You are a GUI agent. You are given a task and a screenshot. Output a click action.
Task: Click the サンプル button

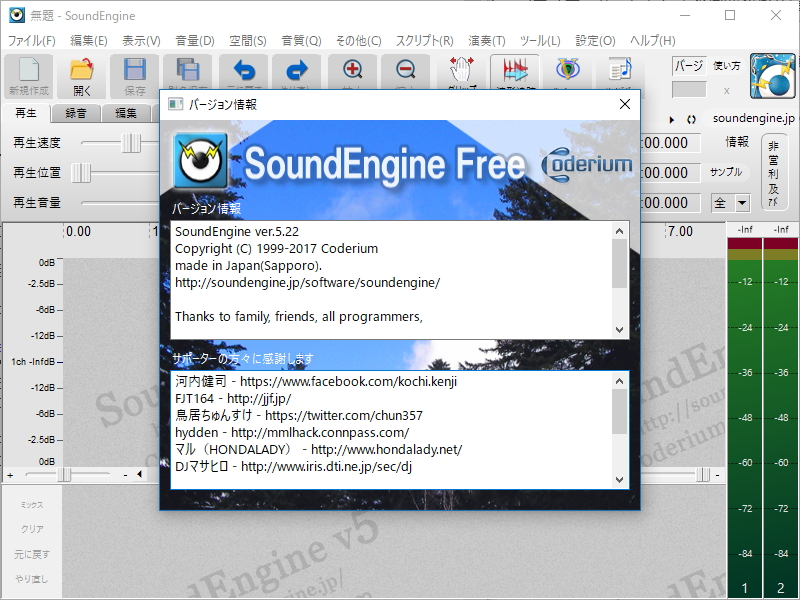pos(726,172)
